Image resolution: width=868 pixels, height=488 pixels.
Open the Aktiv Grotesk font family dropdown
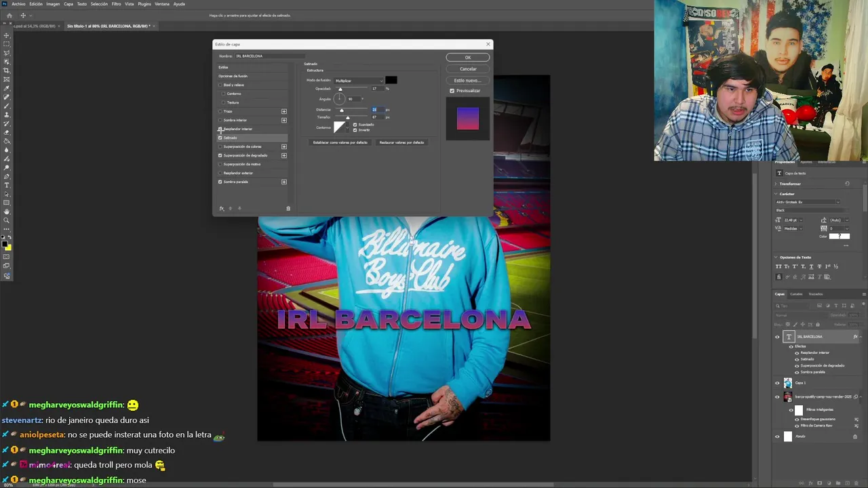pyautogui.click(x=808, y=202)
